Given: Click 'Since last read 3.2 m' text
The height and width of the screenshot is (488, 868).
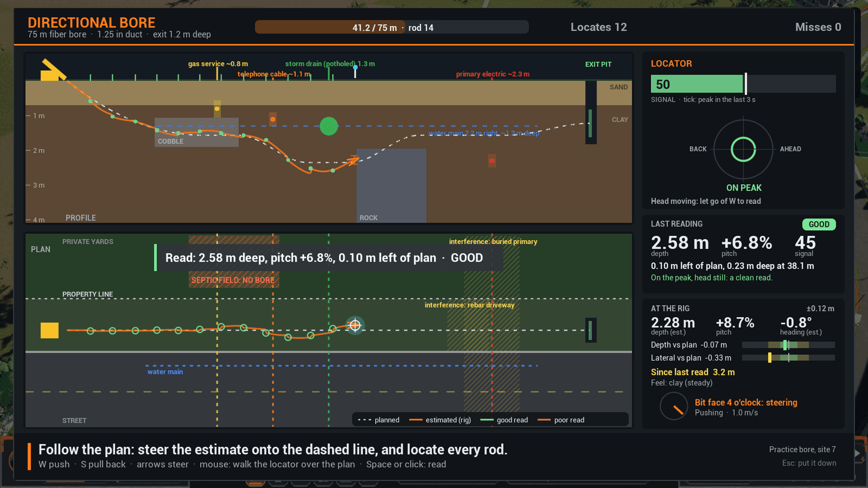Looking at the screenshot, I should [693, 372].
